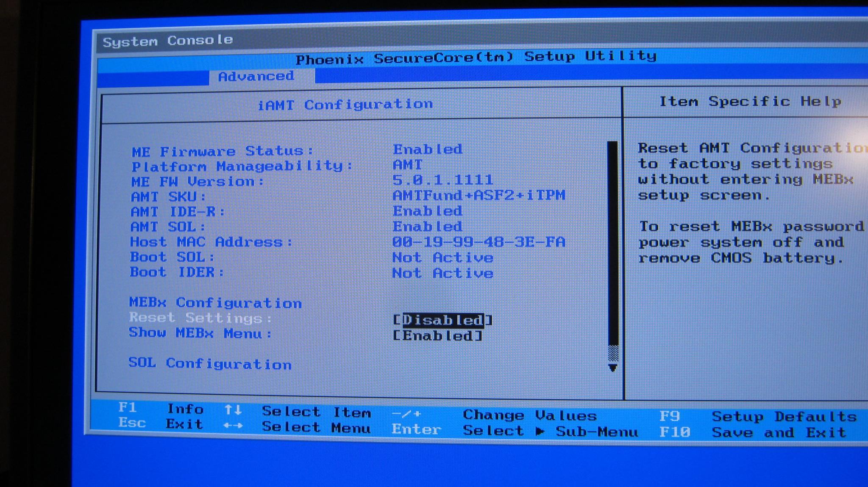
Task: Click the iAMT Configuration title
Action: coord(345,104)
